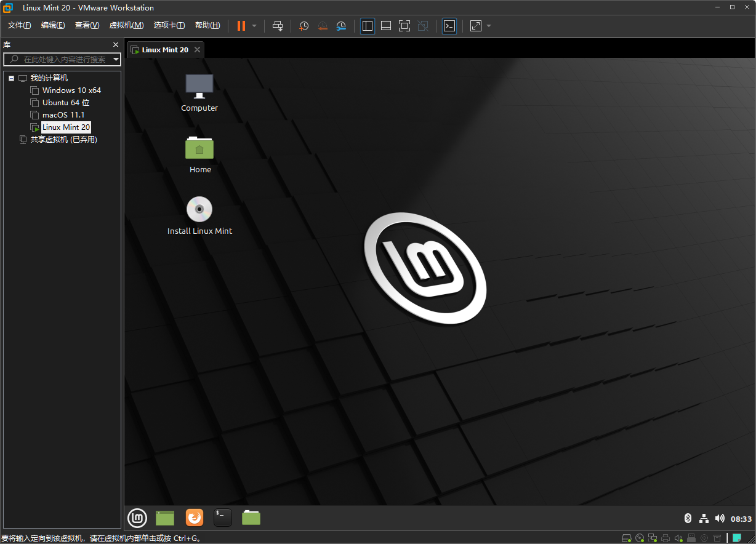
Task: Open the 选项卡(T) menu
Action: click(169, 25)
